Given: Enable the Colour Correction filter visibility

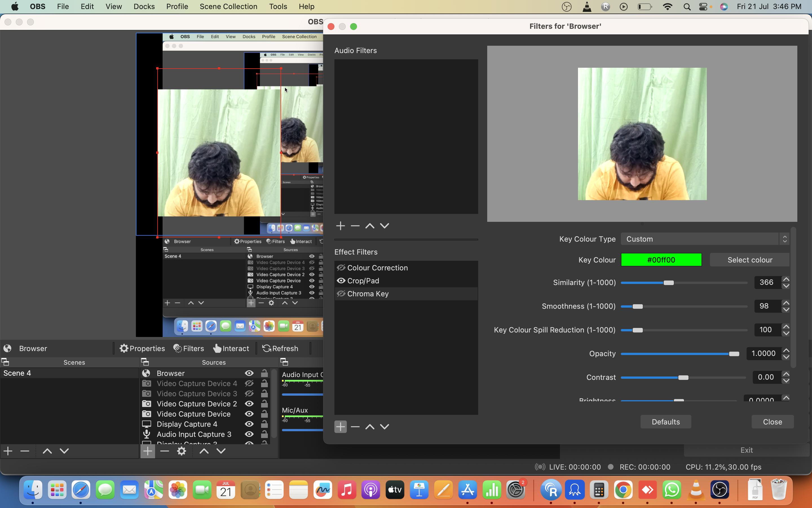Looking at the screenshot, I should click(341, 268).
